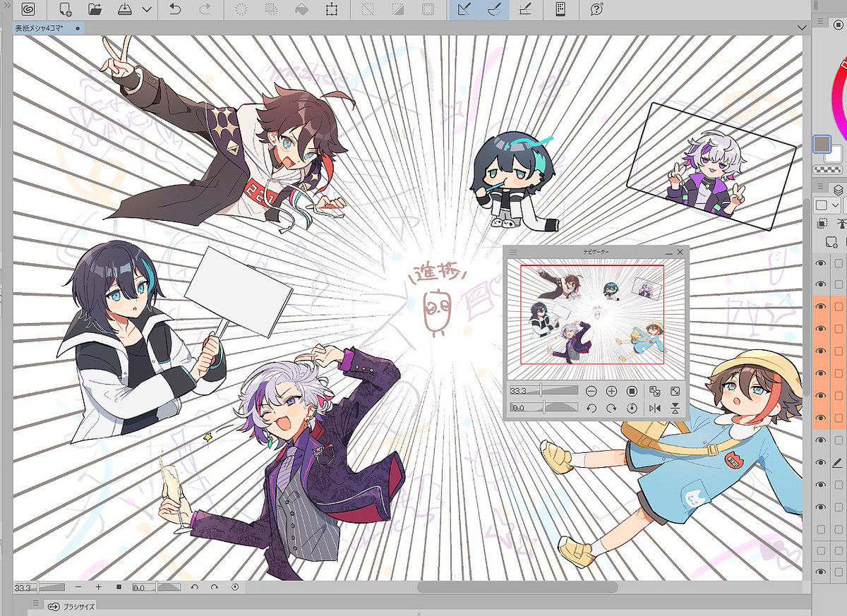Reset rotation from canvas bottom bar
The height and width of the screenshot is (616, 847).
pos(234,587)
